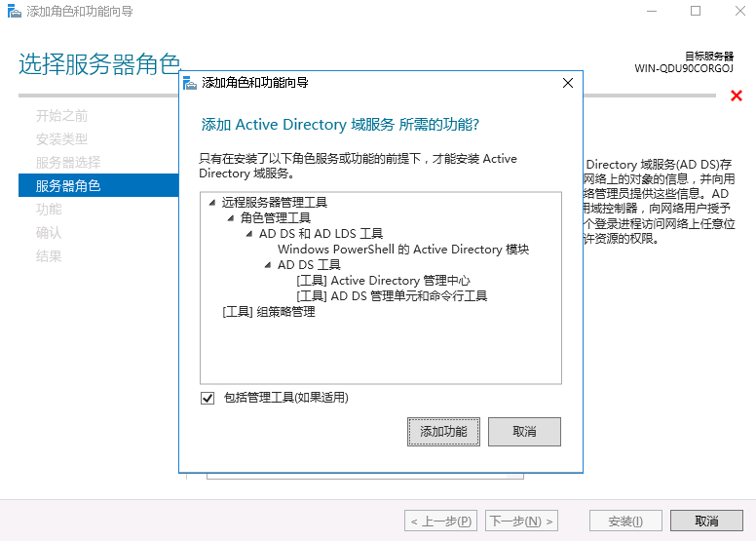Maximize the main wizard window
Screen dimensions: 756x541
point(696,11)
